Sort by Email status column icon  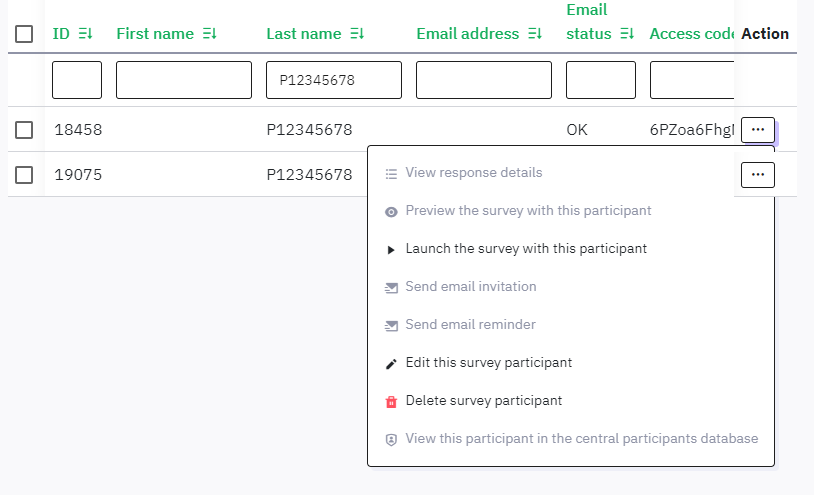627,34
